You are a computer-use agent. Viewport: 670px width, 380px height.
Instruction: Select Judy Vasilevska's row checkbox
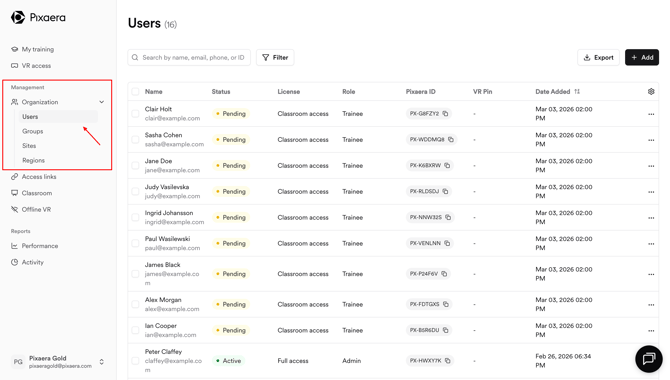pyautogui.click(x=135, y=191)
